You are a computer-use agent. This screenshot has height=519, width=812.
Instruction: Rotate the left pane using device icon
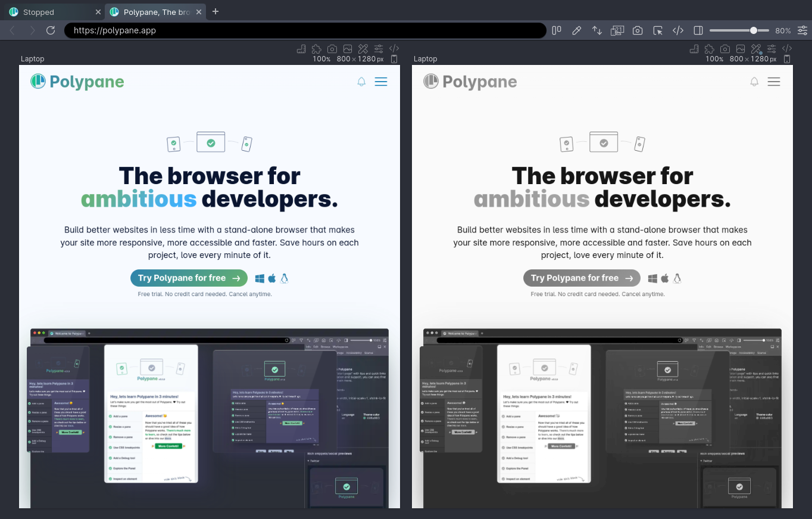pos(394,59)
